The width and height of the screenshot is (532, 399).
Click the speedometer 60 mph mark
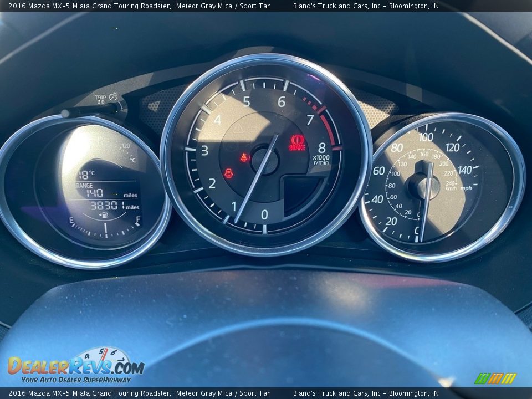tap(378, 171)
